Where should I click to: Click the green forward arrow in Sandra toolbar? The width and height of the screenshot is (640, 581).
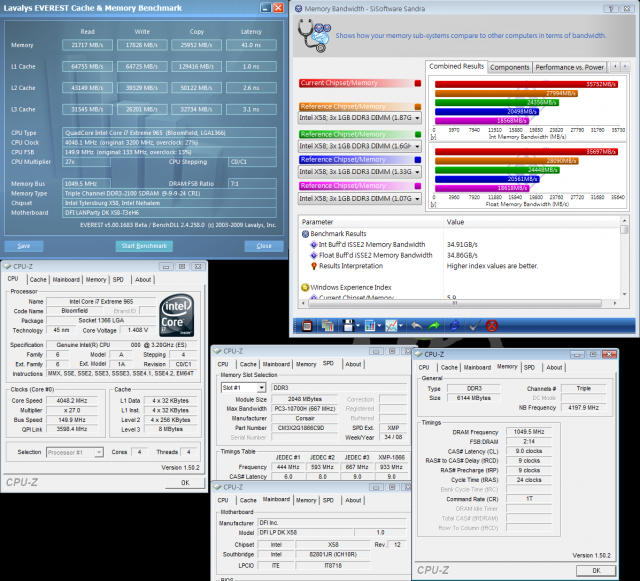[x=434, y=326]
